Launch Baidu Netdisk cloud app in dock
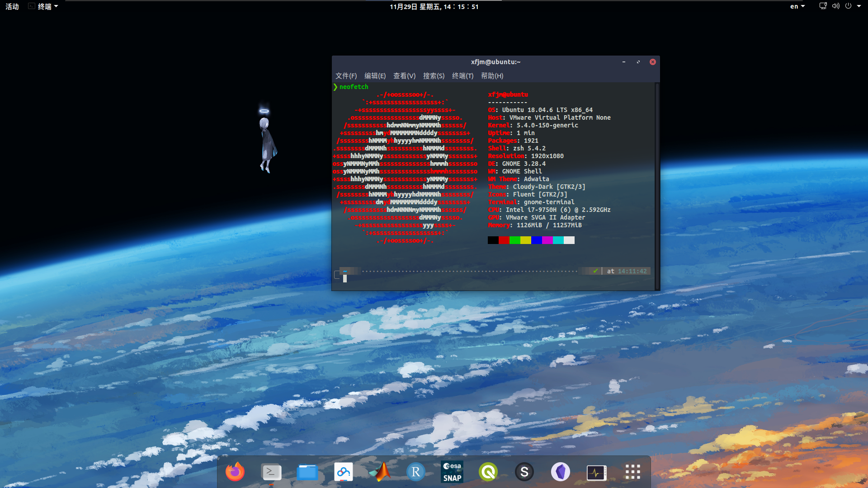The image size is (868, 488). [344, 472]
